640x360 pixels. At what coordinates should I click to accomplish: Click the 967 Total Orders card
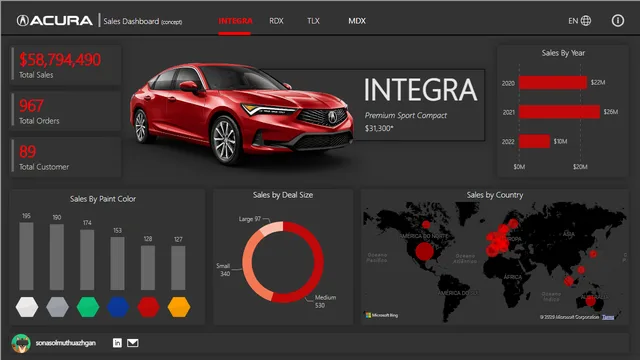tap(66, 111)
